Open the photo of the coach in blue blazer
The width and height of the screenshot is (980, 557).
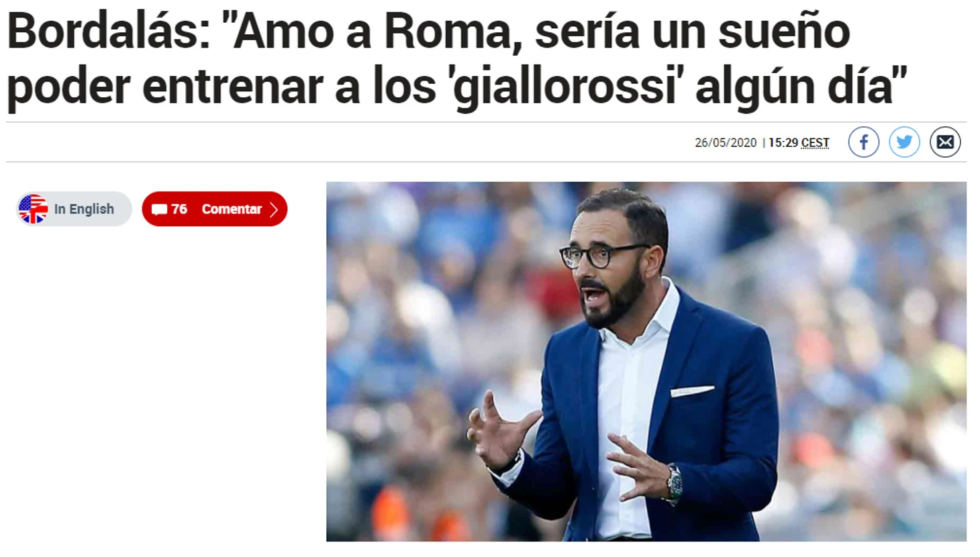coord(646,362)
